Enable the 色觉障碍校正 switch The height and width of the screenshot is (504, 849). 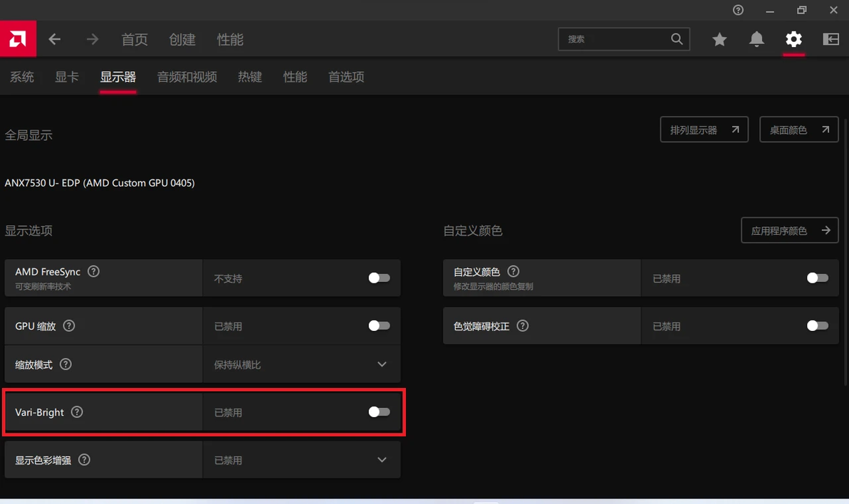coord(818,325)
